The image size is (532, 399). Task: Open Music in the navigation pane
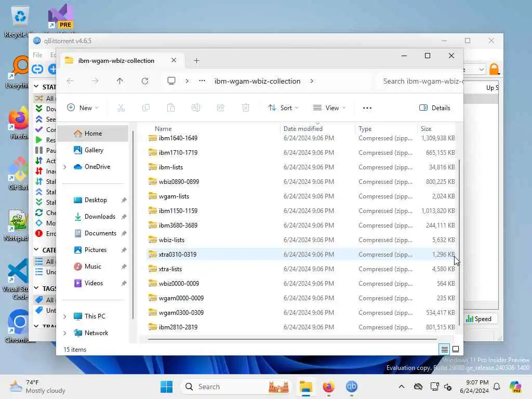pos(93,267)
